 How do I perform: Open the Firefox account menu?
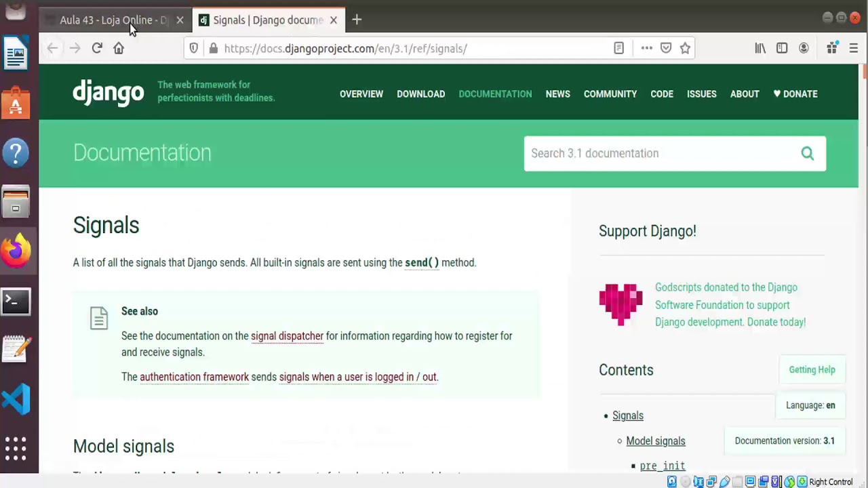804,48
